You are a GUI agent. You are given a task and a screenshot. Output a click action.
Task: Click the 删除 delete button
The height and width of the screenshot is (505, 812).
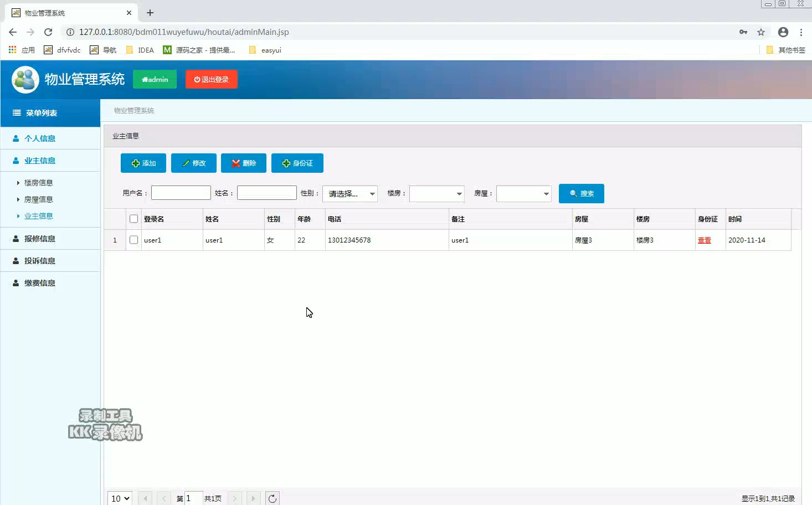[244, 163]
